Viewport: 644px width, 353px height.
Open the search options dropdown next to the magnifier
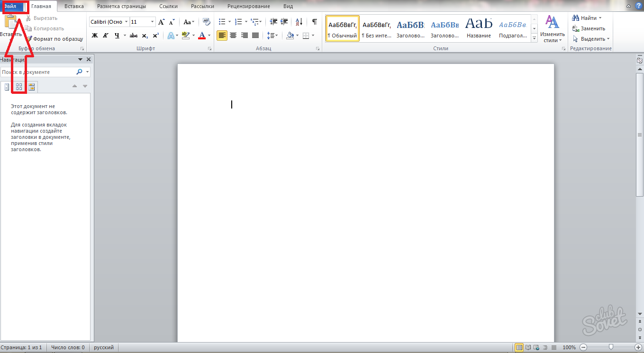pyautogui.click(x=87, y=72)
